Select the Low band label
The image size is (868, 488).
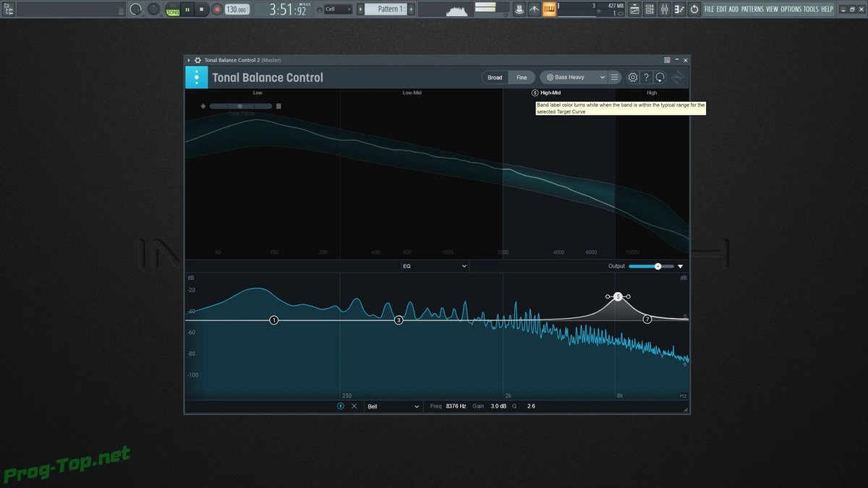(258, 93)
